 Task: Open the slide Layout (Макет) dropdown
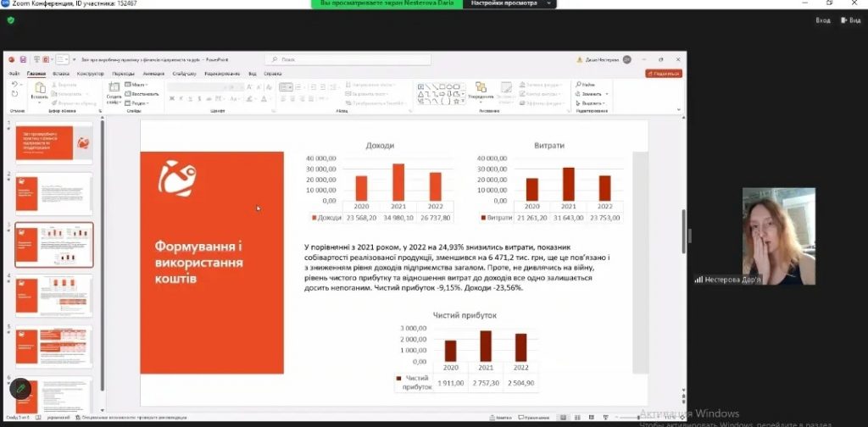click(136, 85)
